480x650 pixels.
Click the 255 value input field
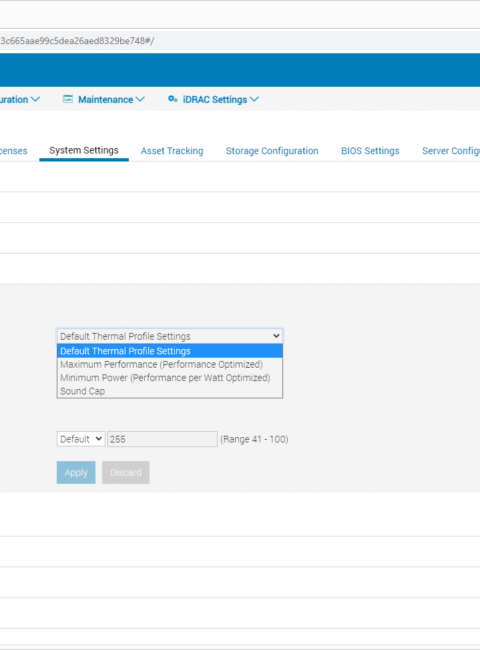(x=162, y=439)
